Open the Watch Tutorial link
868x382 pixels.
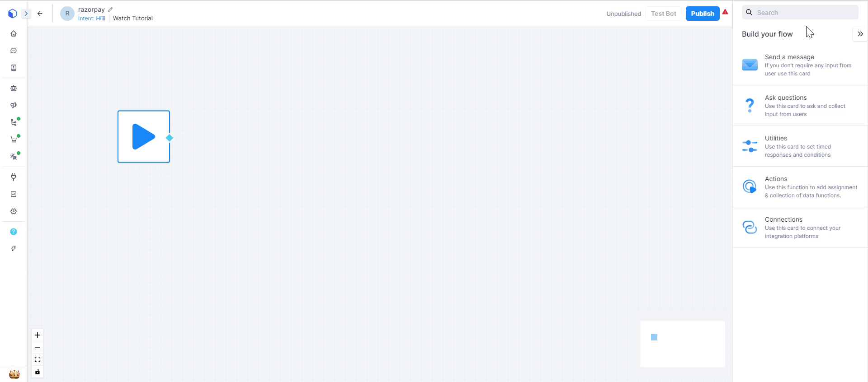[133, 19]
